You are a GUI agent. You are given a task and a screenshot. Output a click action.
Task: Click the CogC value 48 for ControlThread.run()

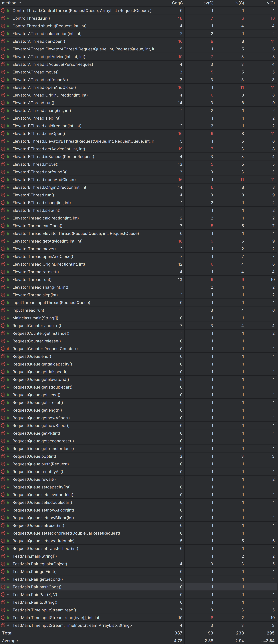coord(180,18)
